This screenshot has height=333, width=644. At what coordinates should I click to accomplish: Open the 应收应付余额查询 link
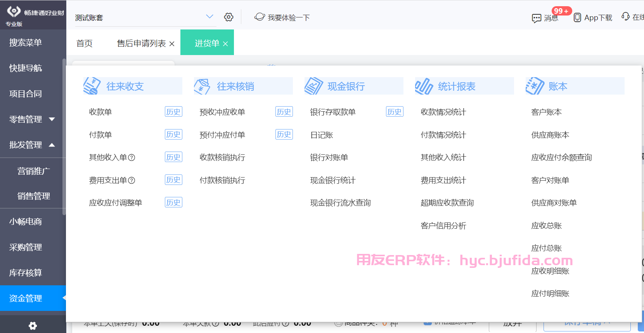pos(562,157)
